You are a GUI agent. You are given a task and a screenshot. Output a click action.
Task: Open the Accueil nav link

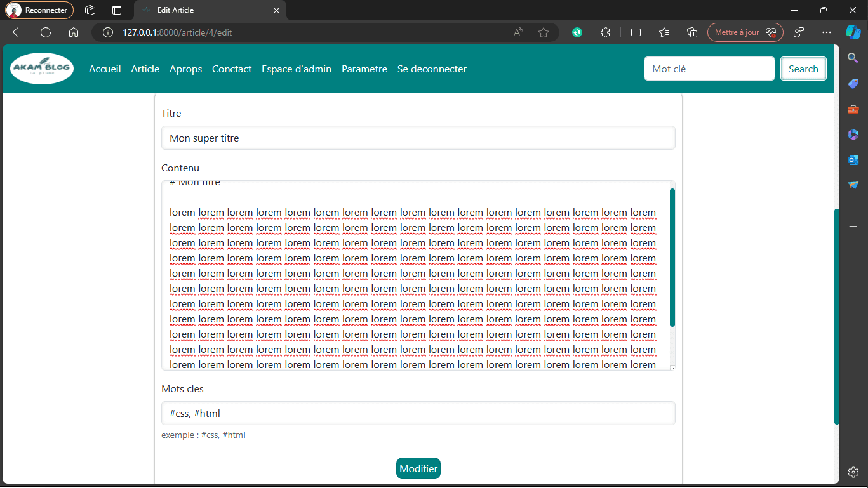105,69
